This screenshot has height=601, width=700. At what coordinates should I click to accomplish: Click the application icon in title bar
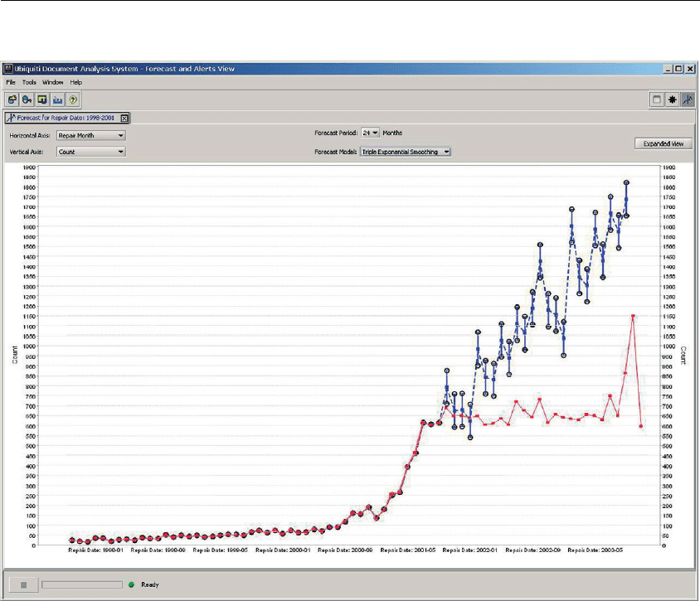click(8, 69)
